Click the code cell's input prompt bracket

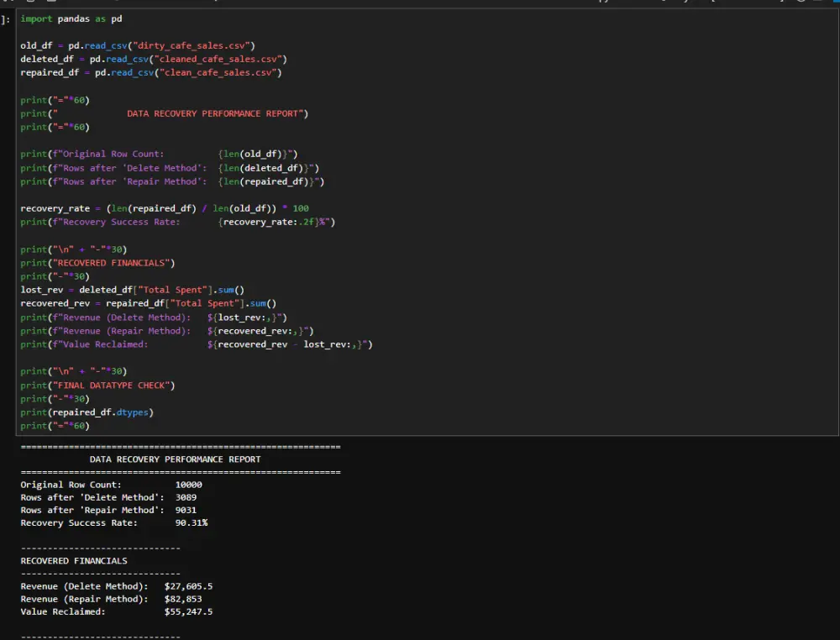click(x=5, y=20)
